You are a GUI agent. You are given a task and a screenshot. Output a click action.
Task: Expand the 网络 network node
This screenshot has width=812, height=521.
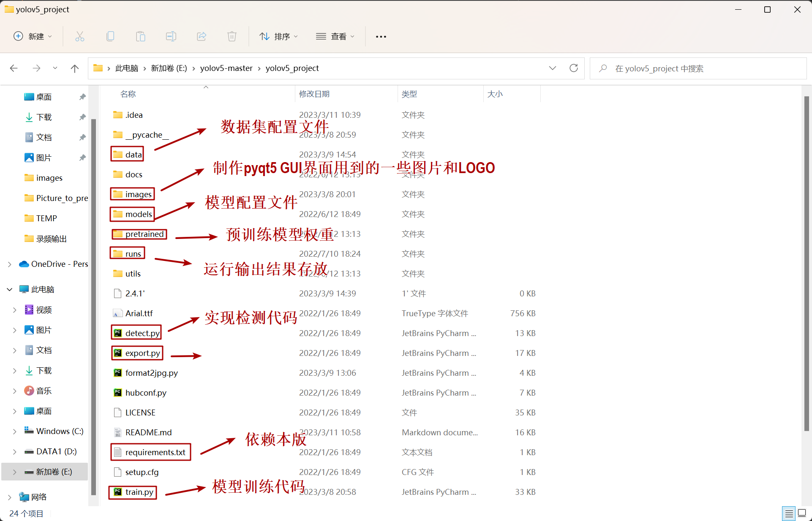pos(10,497)
